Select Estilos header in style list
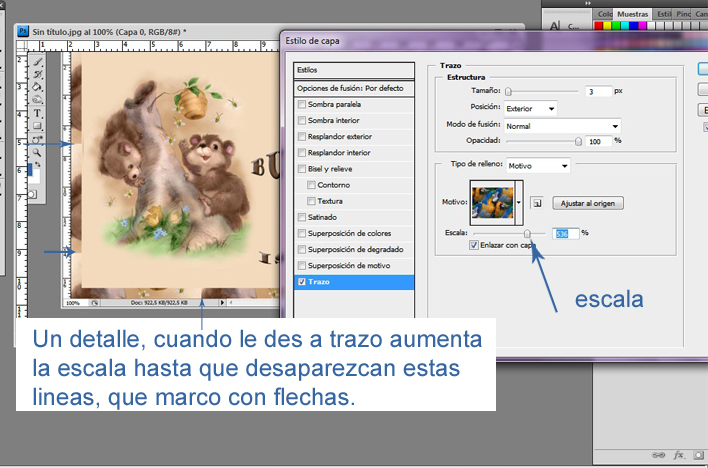Image resolution: width=708 pixels, height=468 pixels. click(354, 70)
